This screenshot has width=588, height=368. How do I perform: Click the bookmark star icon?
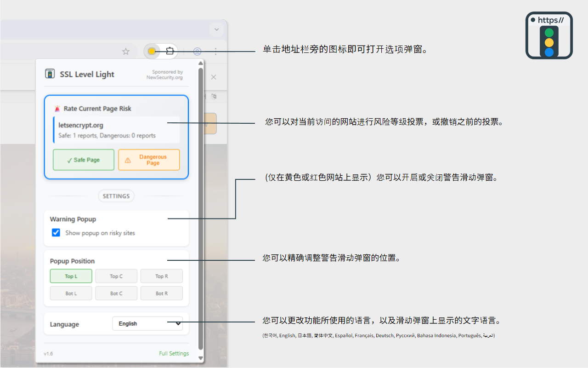pos(125,51)
